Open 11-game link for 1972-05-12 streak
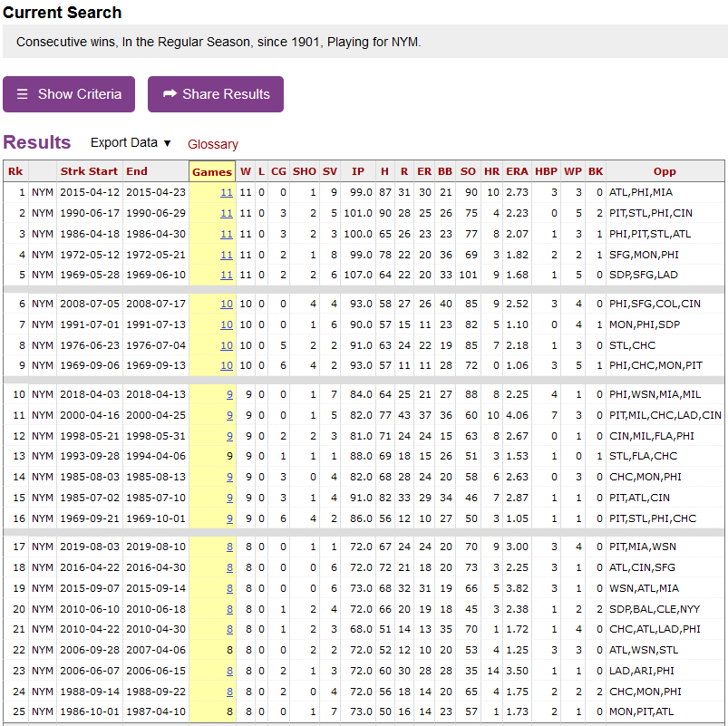The height and width of the screenshot is (726, 728). (x=226, y=255)
